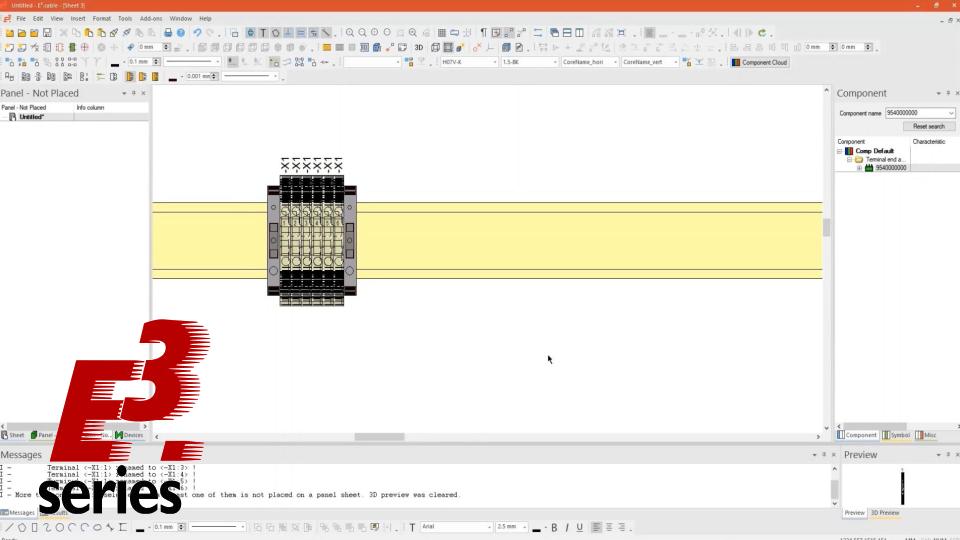Select the draw Rectangle tool in bottom toolbar
Screen dimensions: 960x540
click(34, 527)
